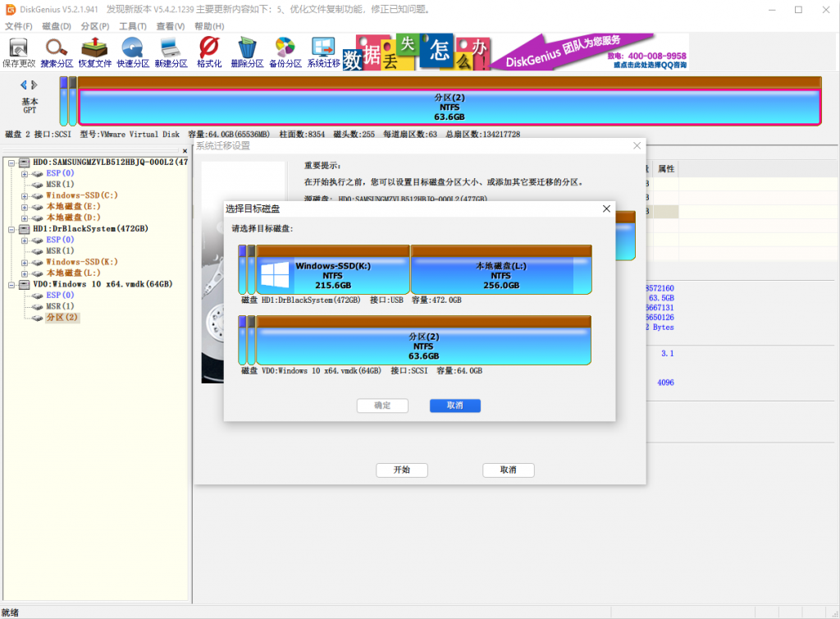Screen dimensions: 840x619
Task: Expand Windows-SSD(K:) tree node
Action: click(x=24, y=263)
